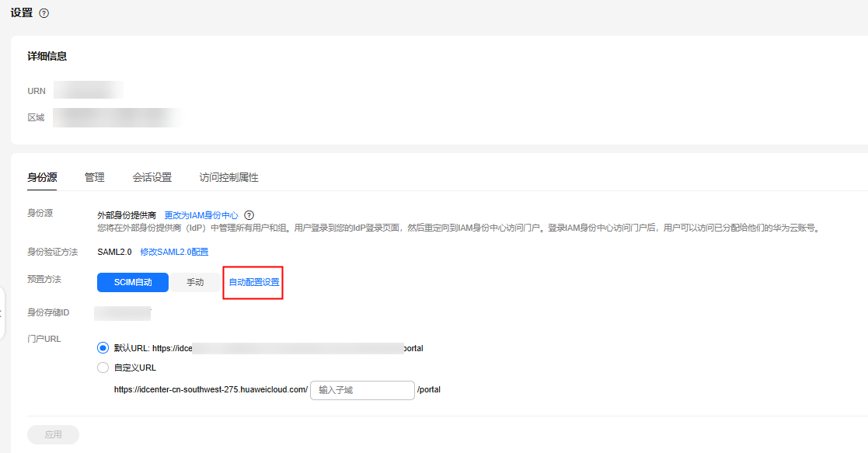This screenshot has height=453, width=868.
Task: Show help tooltip beside 更改为IAM身份中心
Action: tap(249, 215)
